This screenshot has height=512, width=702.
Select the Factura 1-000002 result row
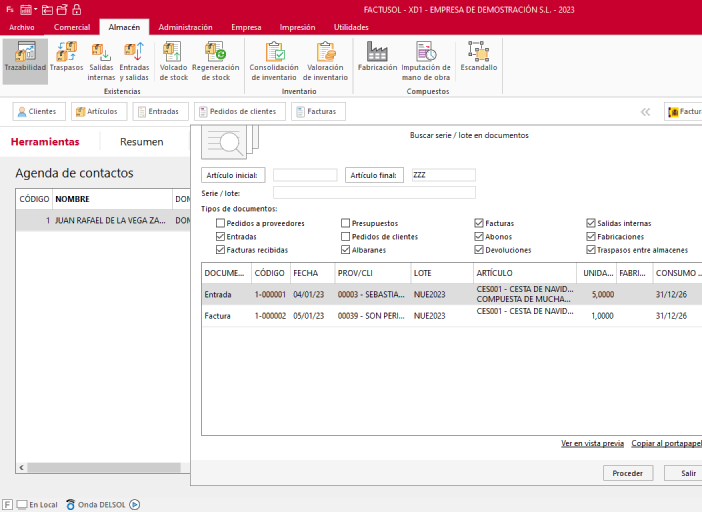pyautogui.click(x=452, y=316)
